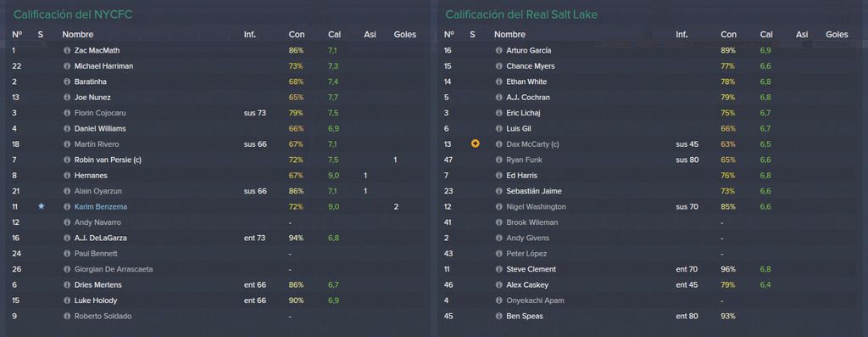Viewport: 868px width, 337px height.
Task: Open Karim Benzema player profile link
Action: click(101, 207)
